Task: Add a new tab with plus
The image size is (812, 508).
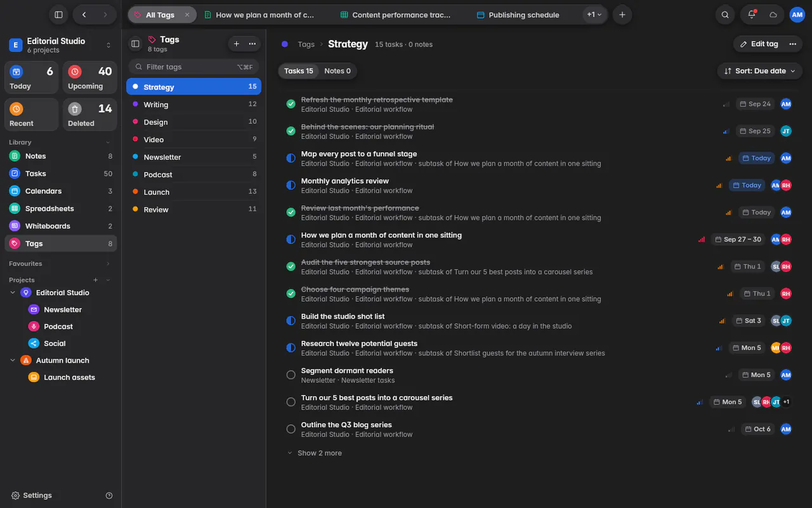Action: tap(622, 15)
